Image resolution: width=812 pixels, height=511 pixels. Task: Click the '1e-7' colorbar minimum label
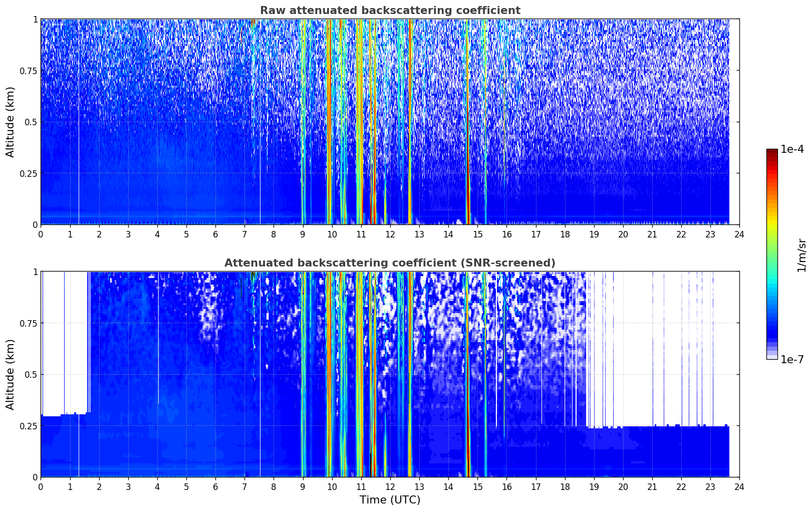pyautogui.click(x=792, y=360)
